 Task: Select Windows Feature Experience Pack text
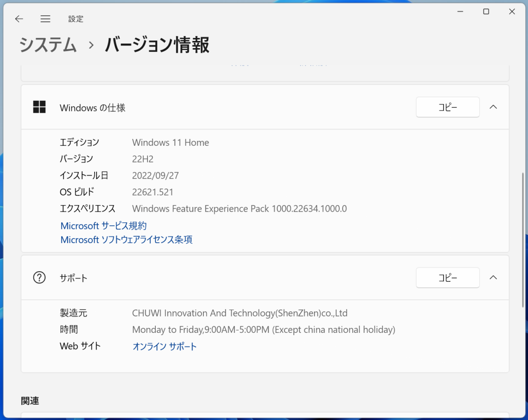[239, 209]
